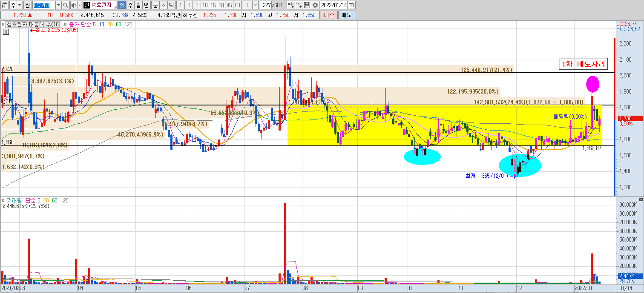Open the 주 type dropdown arrow
Viewport: 644px width, 293px height.
[20, 5]
